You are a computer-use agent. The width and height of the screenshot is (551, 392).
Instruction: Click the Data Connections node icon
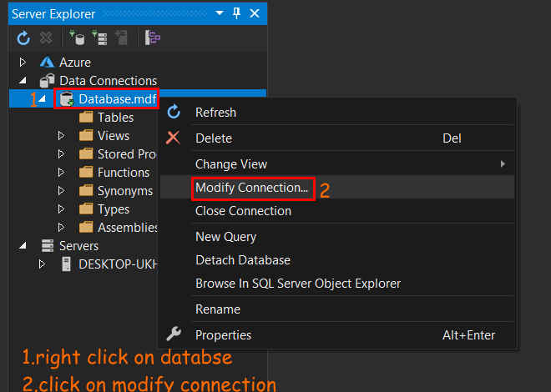[x=47, y=80]
